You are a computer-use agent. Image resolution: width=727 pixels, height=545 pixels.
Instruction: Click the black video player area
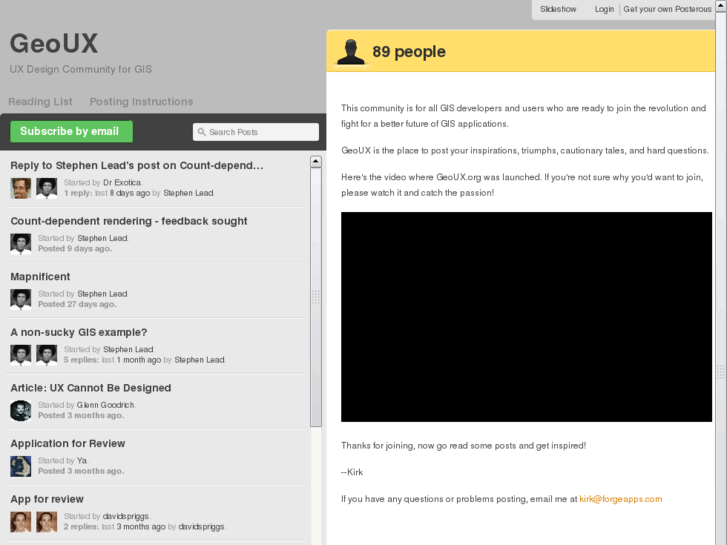click(526, 317)
